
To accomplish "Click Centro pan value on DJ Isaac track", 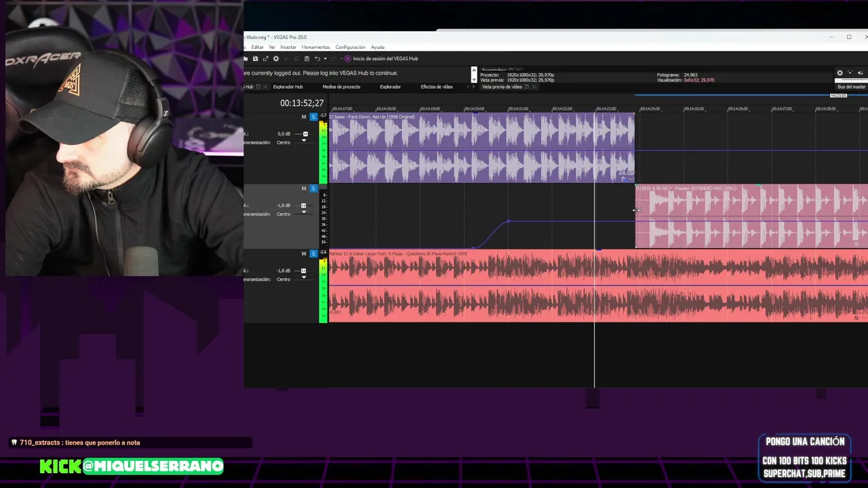I will (283, 142).
